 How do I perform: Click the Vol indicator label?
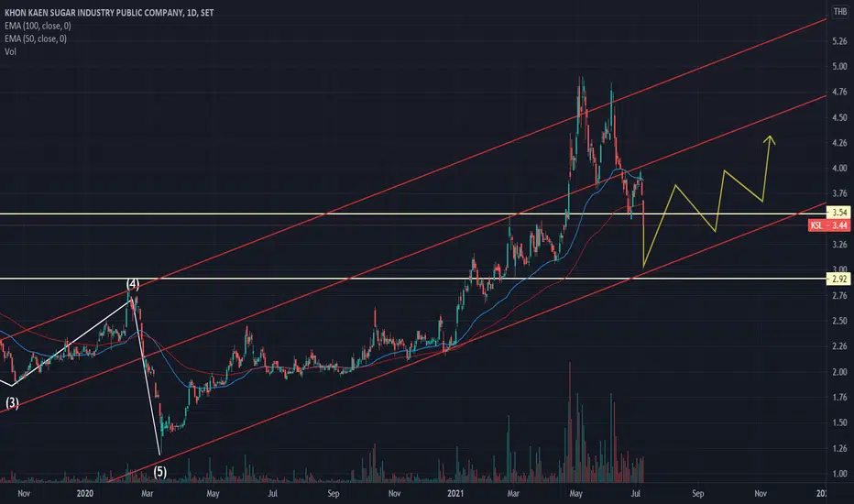coord(10,51)
